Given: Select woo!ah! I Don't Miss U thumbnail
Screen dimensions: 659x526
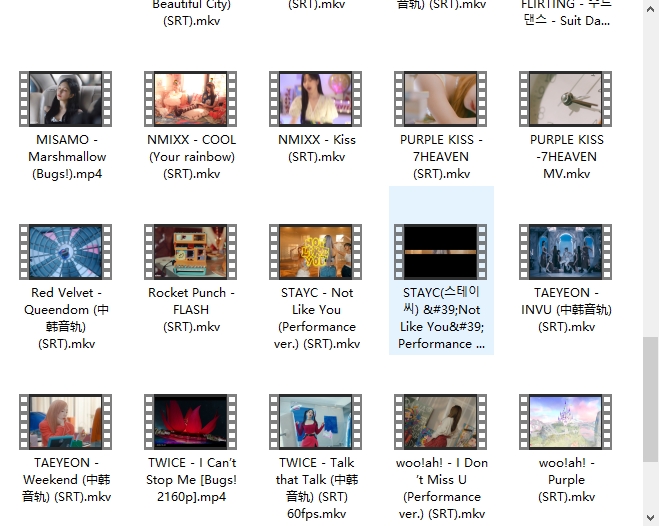Looking at the screenshot, I should (x=440, y=422).
